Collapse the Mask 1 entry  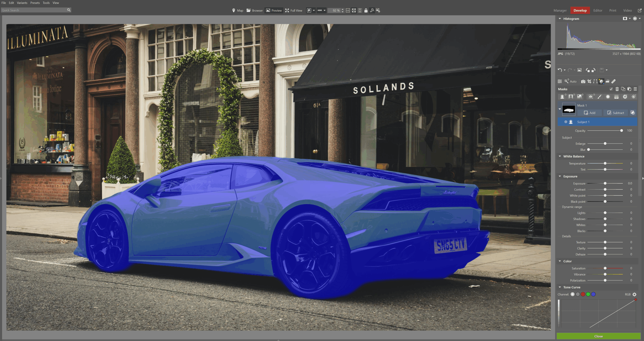560,109
